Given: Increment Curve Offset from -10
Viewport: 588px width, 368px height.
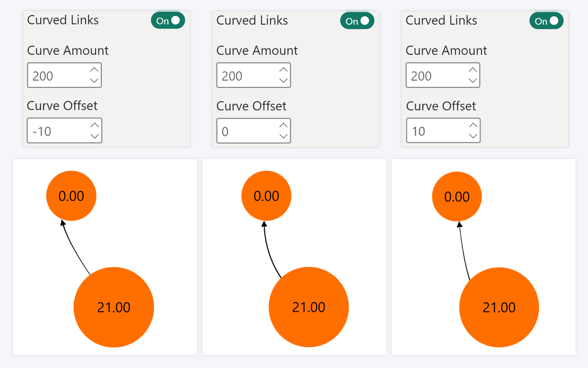Looking at the screenshot, I should tap(95, 125).
